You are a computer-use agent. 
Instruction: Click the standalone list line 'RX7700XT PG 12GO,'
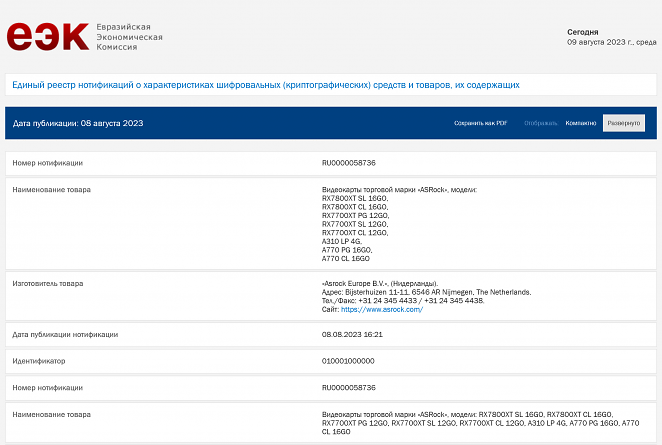(355, 215)
